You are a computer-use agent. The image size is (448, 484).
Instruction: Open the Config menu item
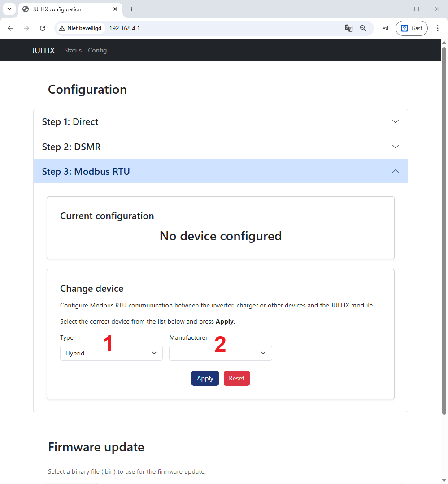[97, 50]
